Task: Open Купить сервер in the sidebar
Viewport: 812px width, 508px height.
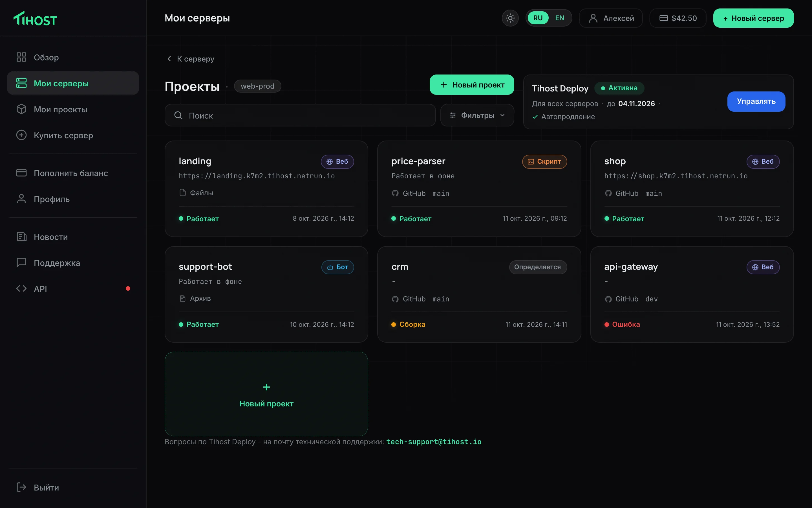Action: click(73, 135)
